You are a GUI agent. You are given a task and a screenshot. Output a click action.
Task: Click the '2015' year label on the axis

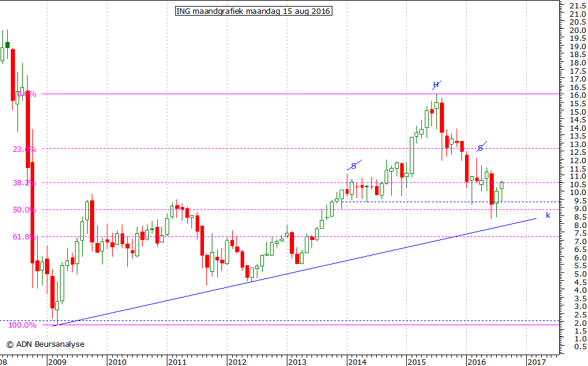pyautogui.click(x=416, y=362)
